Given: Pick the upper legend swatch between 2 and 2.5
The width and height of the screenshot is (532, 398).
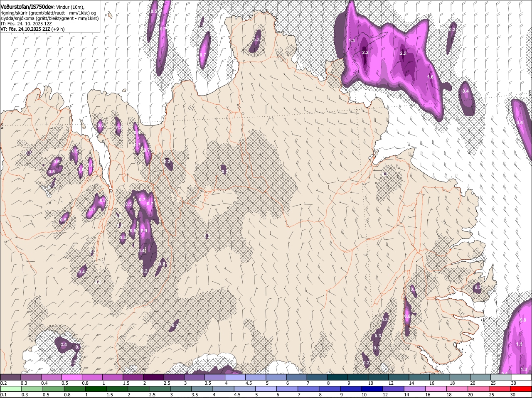Looking at the screenshot, I should tap(154, 377).
